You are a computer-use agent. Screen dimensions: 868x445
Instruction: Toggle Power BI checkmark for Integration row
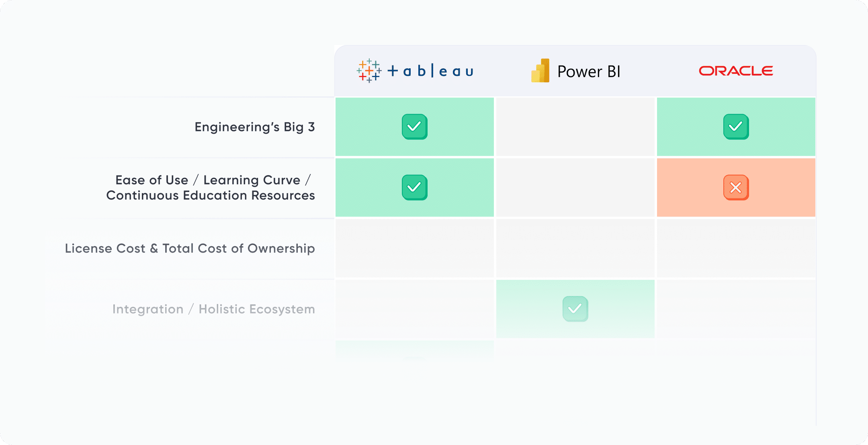[575, 309]
